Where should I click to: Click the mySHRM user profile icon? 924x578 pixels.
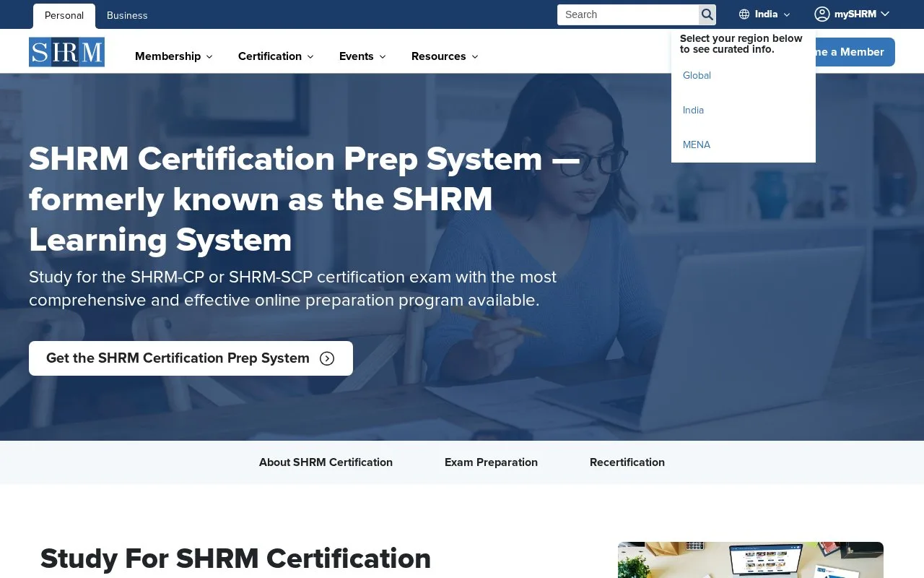click(x=822, y=14)
